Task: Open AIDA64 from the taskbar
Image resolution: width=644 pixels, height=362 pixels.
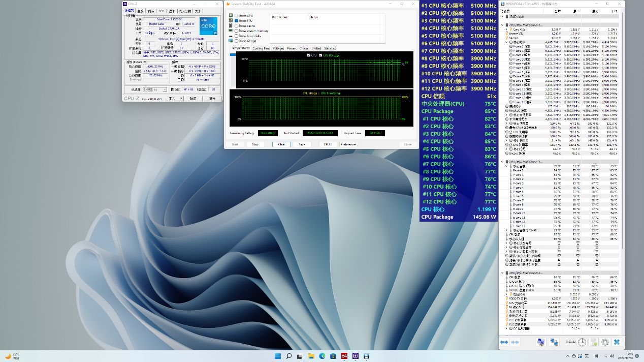Action: tap(344, 356)
